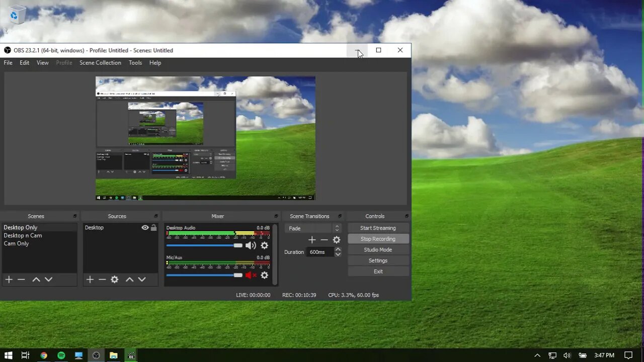Viewport: 644px width, 362px height.
Task: Open the Fade transition dropdown
Action: click(313, 228)
